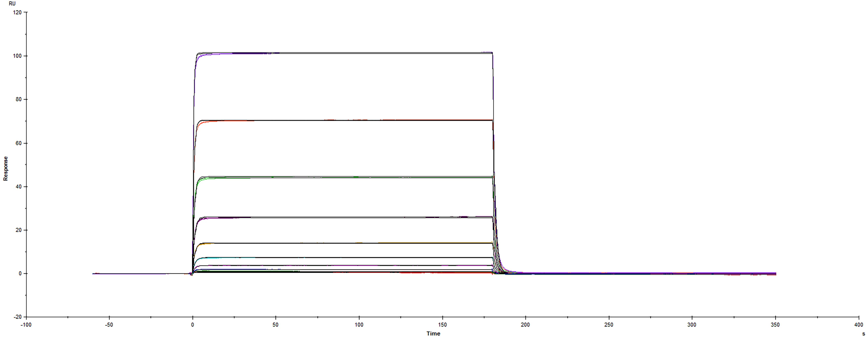The width and height of the screenshot is (868, 337).
Task: Open options for the RU unit label
Action: (x=13, y=4)
